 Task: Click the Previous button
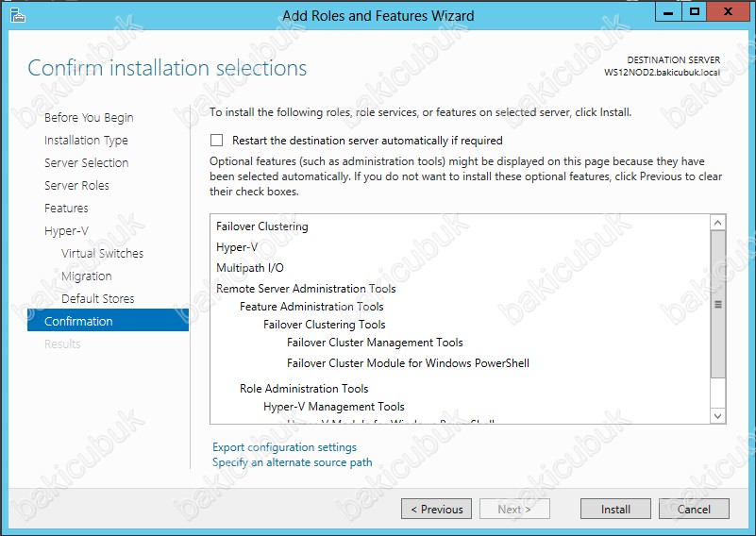pyautogui.click(x=436, y=509)
